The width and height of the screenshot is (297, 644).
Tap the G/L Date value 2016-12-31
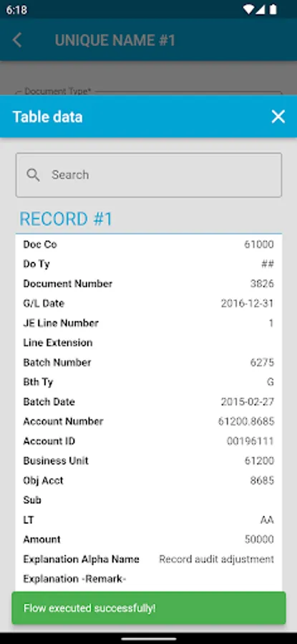tap(248, 303)
